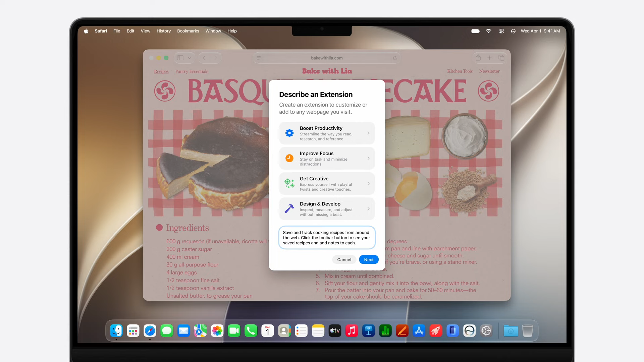Viewport: 644px width, 362px height.
Task: Open the Launchpad apps grid in dock
Action: coord(133,331)
